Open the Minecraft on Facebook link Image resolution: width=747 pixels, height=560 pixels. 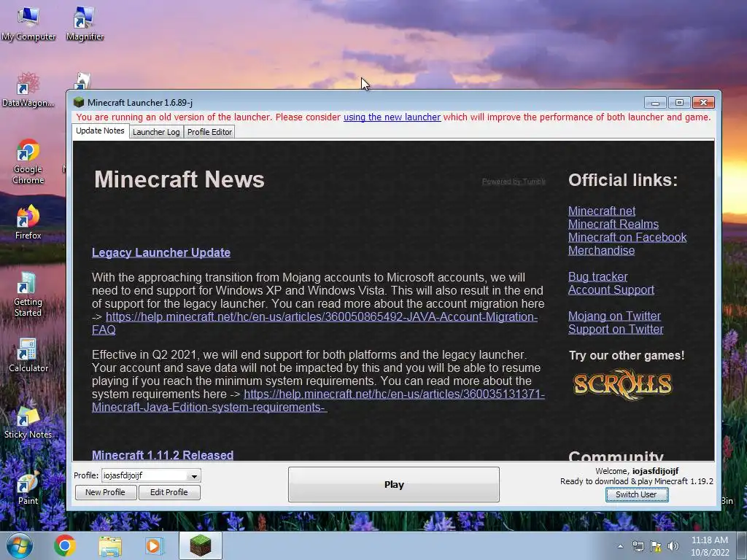(x=627, y=237)
